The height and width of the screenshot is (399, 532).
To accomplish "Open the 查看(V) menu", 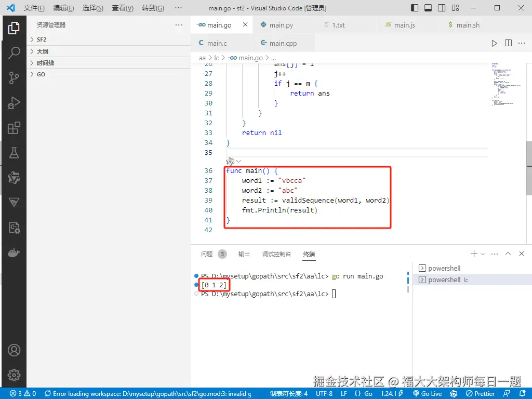I will coord(123,8).
